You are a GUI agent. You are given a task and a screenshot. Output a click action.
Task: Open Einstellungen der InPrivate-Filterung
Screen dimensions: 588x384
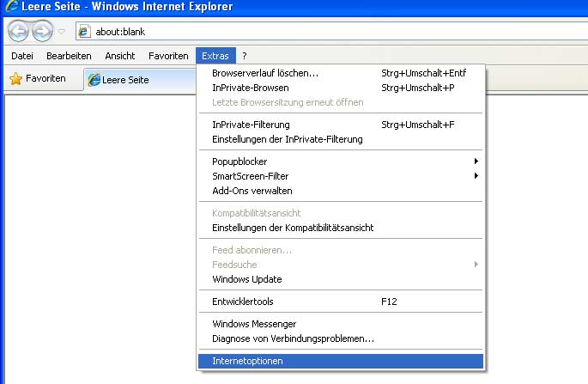341,139
